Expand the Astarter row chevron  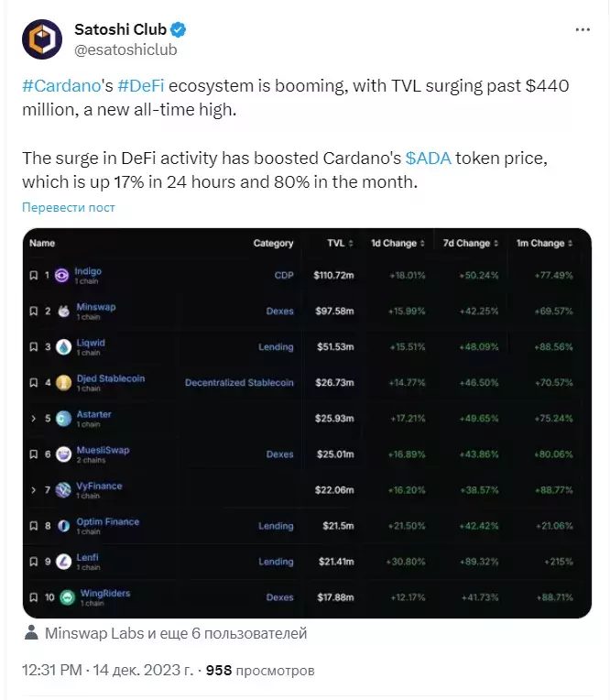tap(34, 419)
